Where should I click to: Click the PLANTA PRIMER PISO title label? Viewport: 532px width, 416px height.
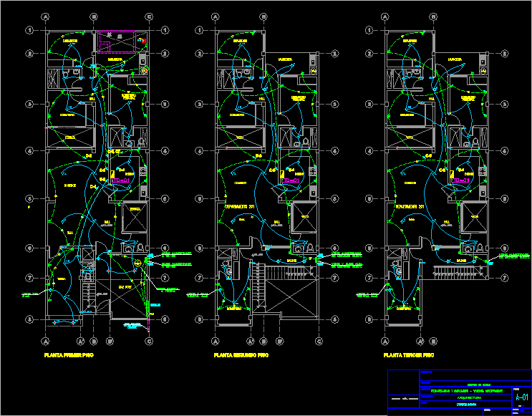[x=69, y=355]
